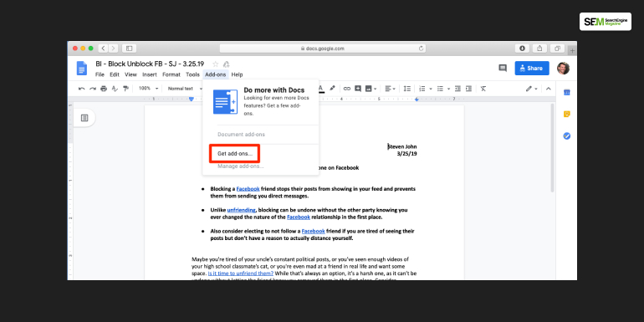This screenshot has width=644, height=322.
Task: Expand the image insert dropdown arrow
Action: [x=376, y=89]
